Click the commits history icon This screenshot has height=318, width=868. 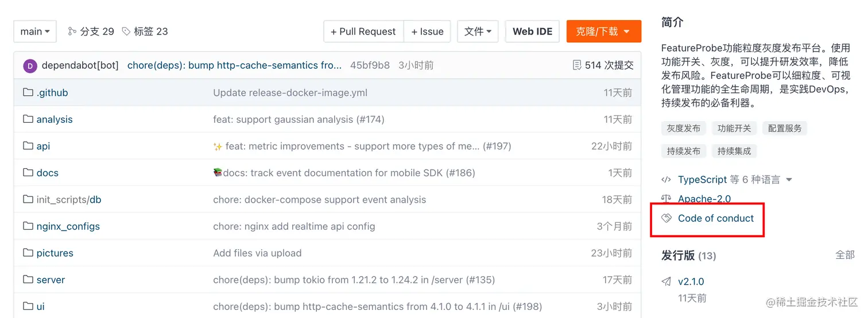click(577, 65)
